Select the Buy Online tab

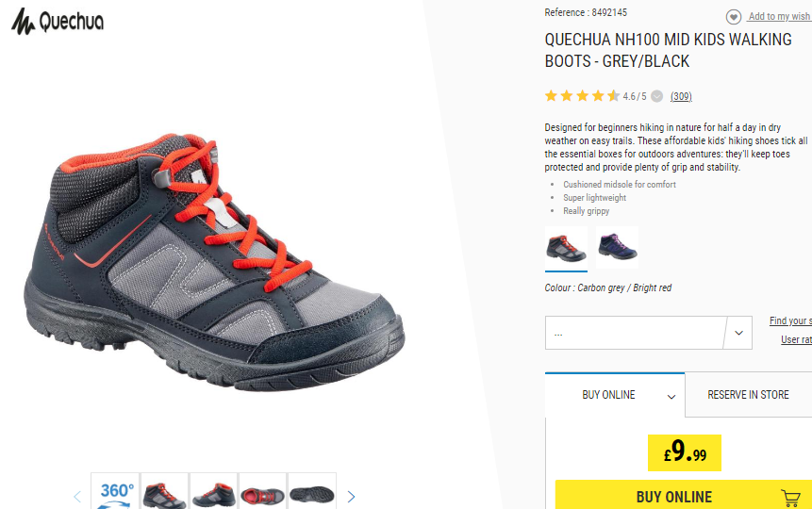(615, 395)
